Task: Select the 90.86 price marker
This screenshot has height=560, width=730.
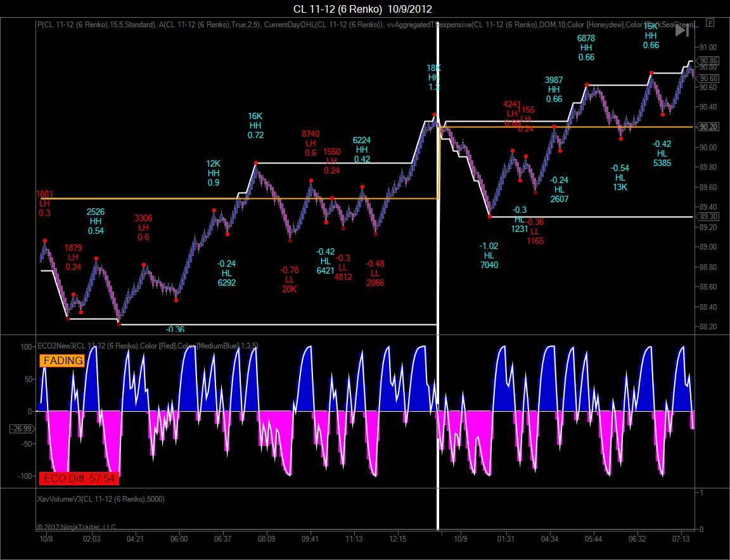Action: click(708, 61)
